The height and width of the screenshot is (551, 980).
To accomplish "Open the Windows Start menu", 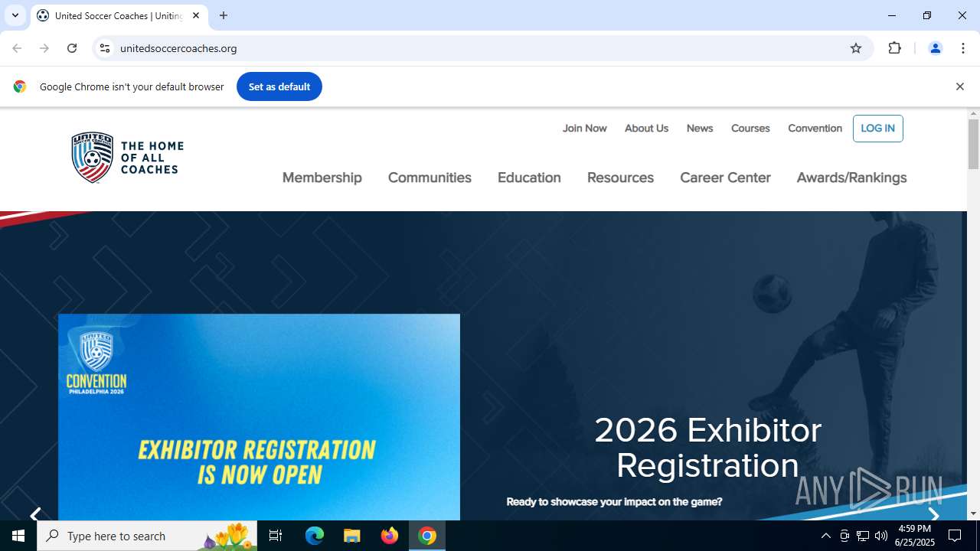I will pyautogui.click(x=18, y=536).
